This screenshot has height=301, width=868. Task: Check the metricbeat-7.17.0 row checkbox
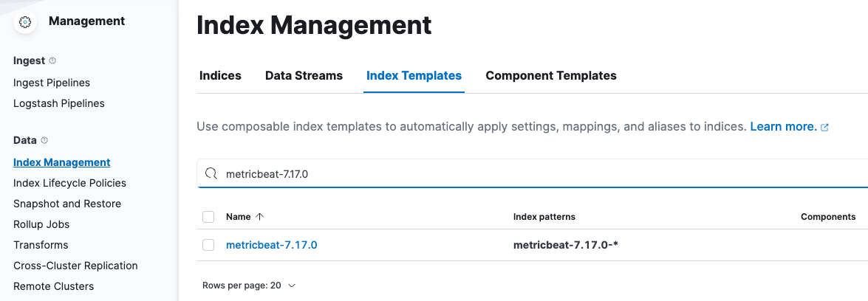click(208, 245)
